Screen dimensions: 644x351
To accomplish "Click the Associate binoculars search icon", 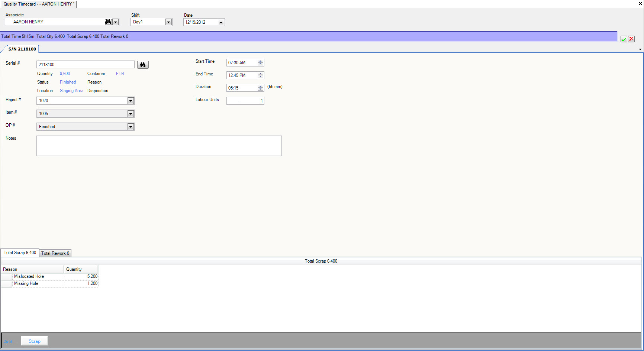I will [x=108, y=22].
